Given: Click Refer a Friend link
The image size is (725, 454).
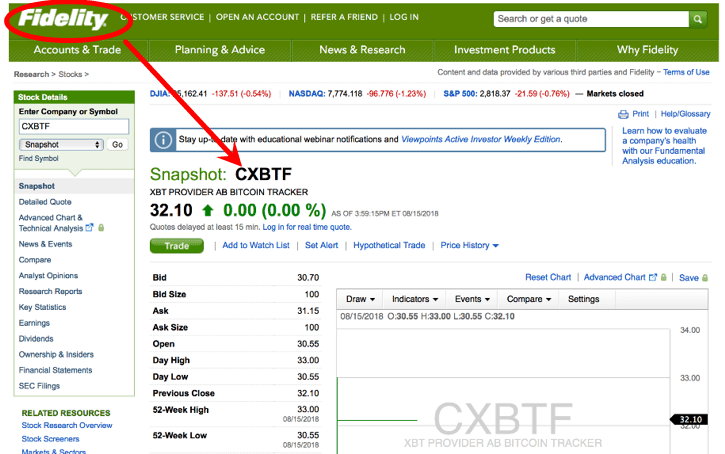Looking at the screenshot, I should pyautogui.click(x=344, y=17).
